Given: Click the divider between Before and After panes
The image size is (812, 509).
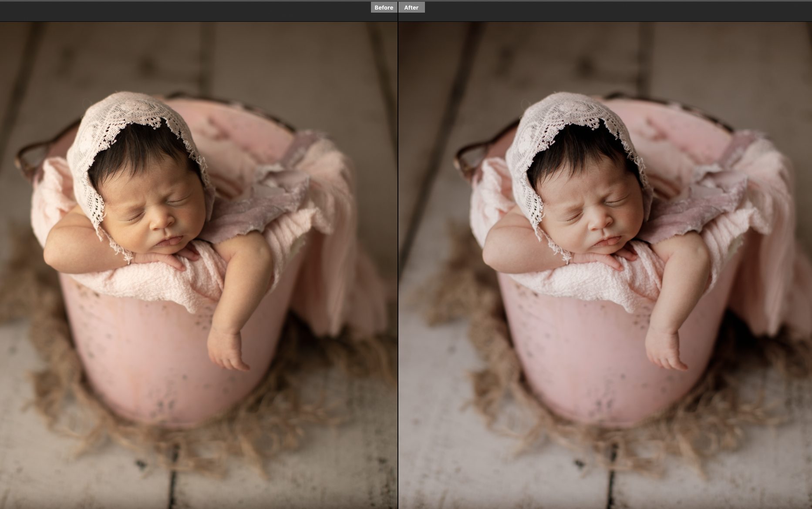Looking at the screenshot, I should [x=398, y=261].
